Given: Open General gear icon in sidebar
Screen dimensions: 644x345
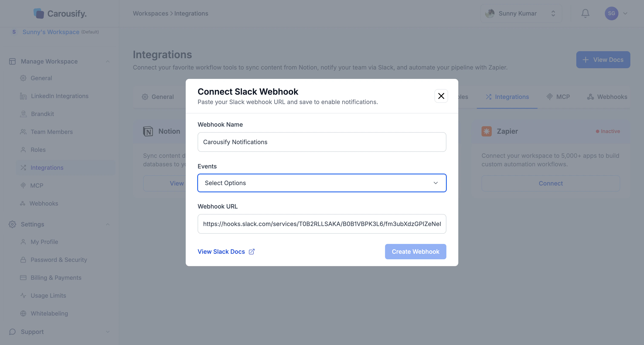Looking at the screenshot, I should 23,78.
